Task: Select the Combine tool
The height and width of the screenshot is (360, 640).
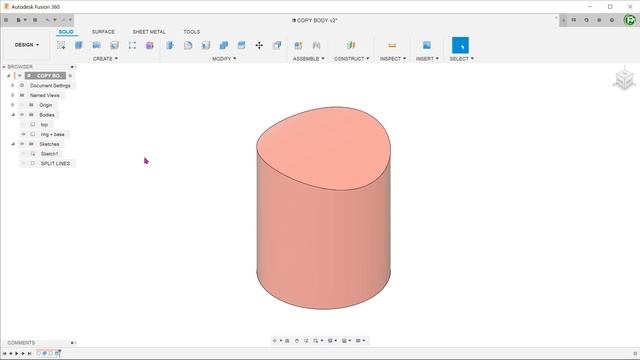Action: pos(224,45)
